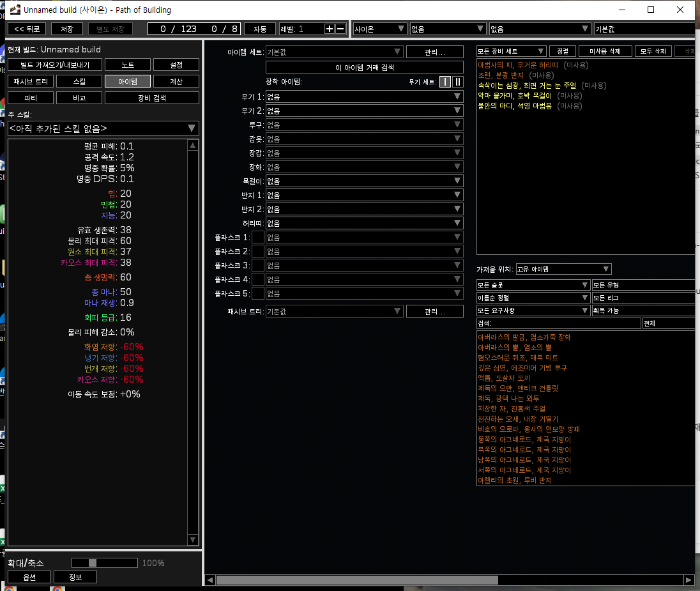
Task: Click the stats panel scroll-down arrow
Action: (x=193, y=540)
